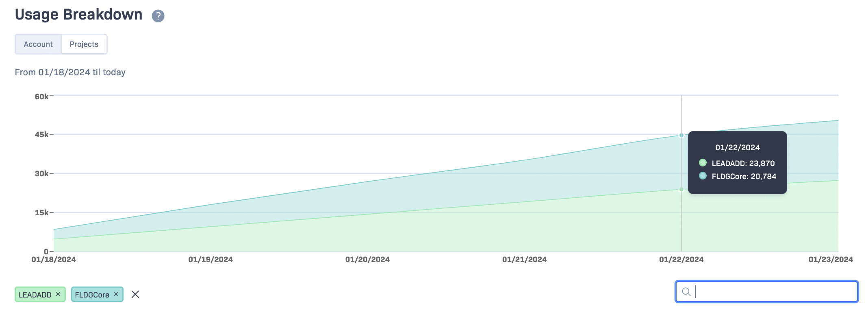Click the green LEADADD dot in tooltip
The height and width of the screenshot is (315, 868).
[703, 163]
